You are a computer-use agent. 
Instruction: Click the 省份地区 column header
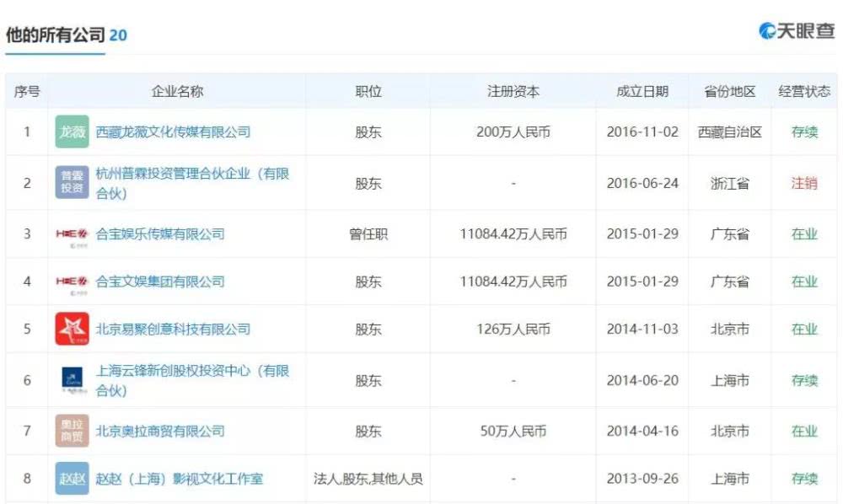729,91
